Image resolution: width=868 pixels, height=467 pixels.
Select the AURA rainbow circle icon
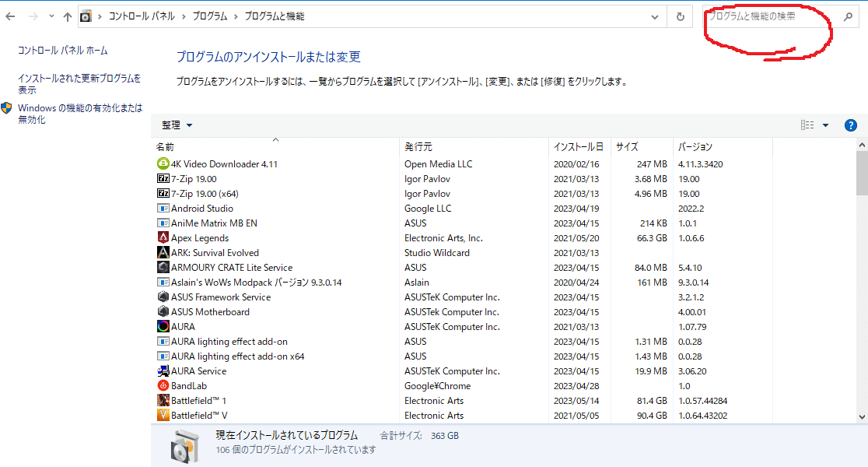163,326
